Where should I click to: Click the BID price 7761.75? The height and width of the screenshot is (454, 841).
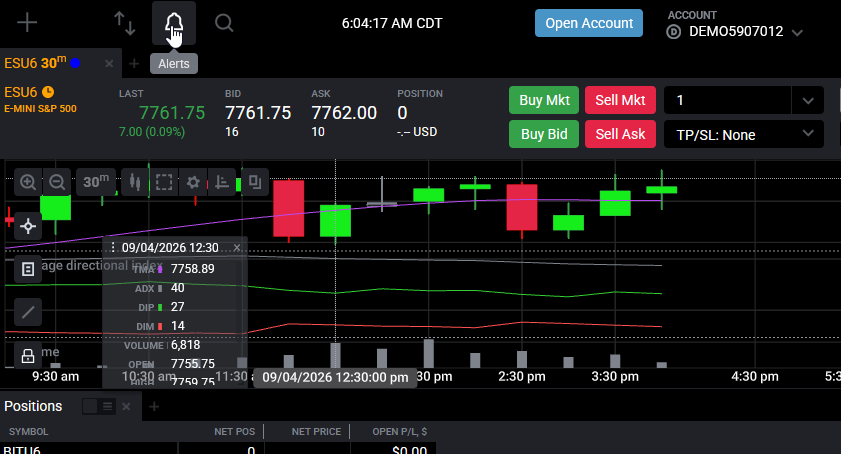[x=258, y=113]
